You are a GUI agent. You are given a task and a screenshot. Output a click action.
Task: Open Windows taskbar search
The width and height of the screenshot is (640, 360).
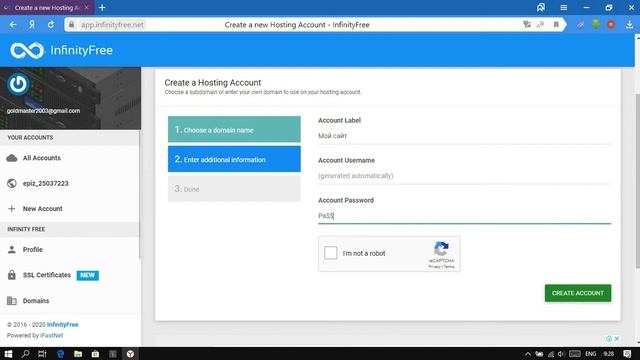pos(25,354)
